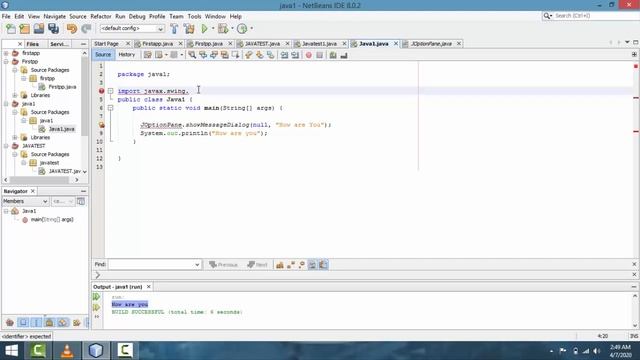Viewport: 640px width, 360px height.
Task: Click the Source view button
Action: 103,55
